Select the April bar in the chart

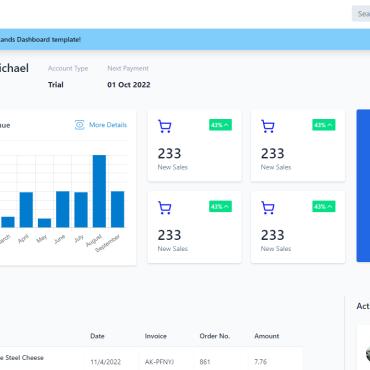[26, 210]
